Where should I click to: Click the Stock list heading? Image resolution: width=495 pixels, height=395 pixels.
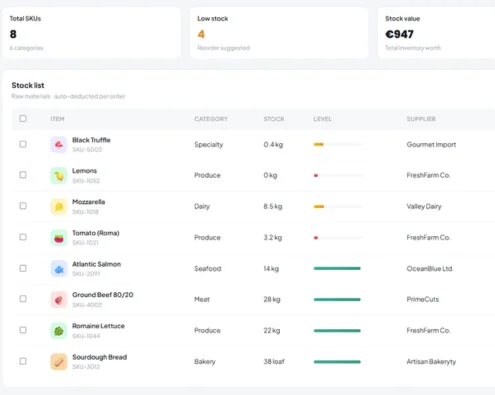coord(28,85)
